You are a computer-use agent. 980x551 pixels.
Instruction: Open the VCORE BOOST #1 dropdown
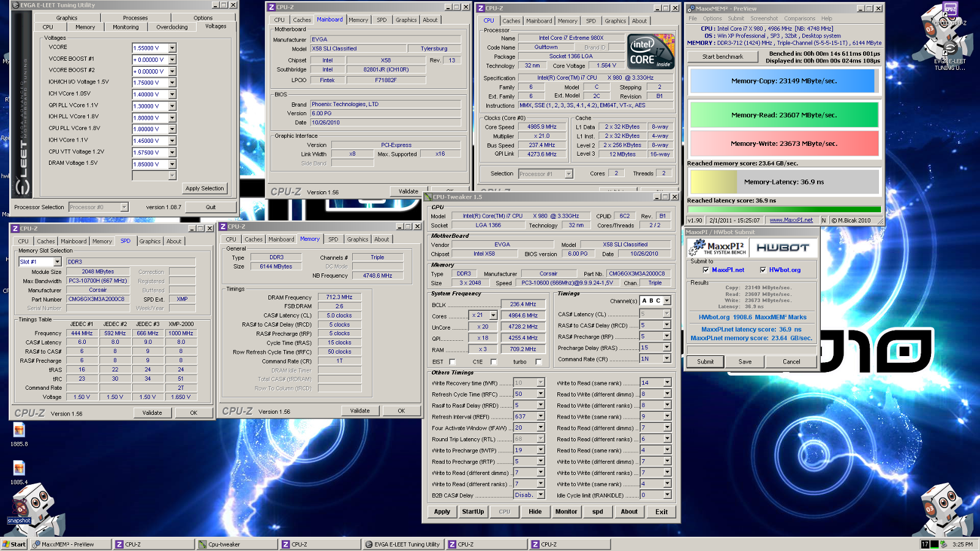tap(172, 59)
